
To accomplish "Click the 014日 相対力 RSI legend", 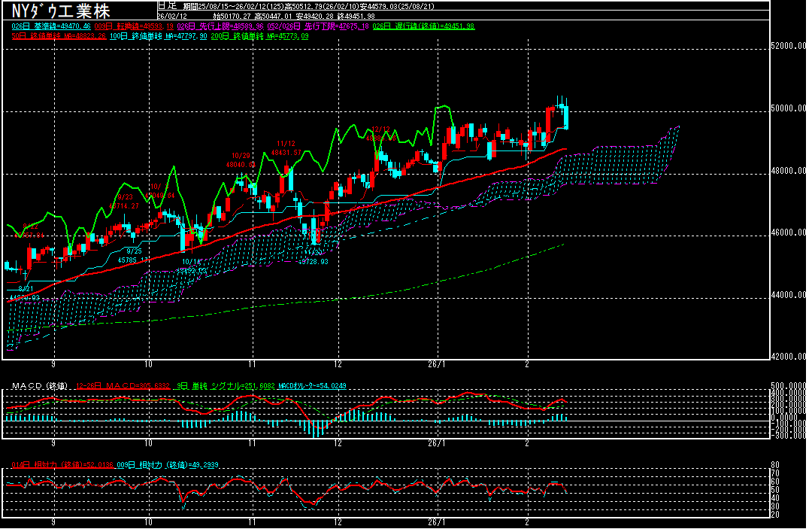I will (x=60, y=464).
